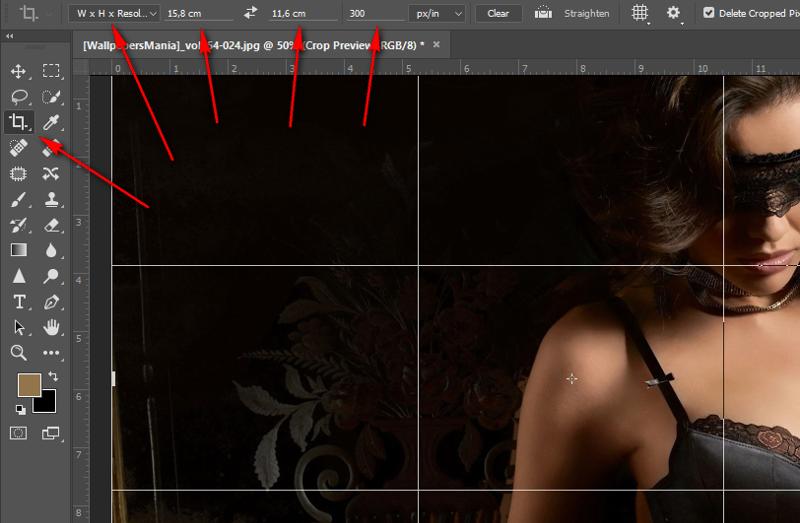Image resolution: width=800 pixels, height=523 pixels.
Task: Click the Clear button
Action: pos(498,13)
